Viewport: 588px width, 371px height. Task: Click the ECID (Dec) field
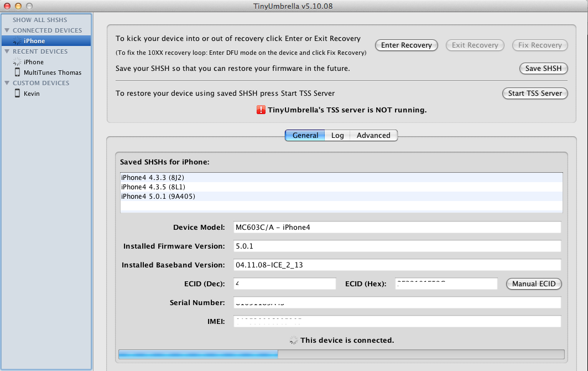point(285,284)
